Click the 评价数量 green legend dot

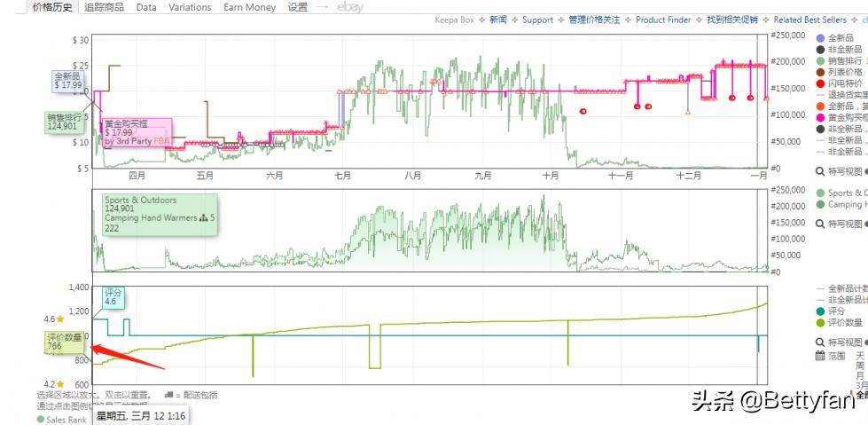click(x=820, y=323)
